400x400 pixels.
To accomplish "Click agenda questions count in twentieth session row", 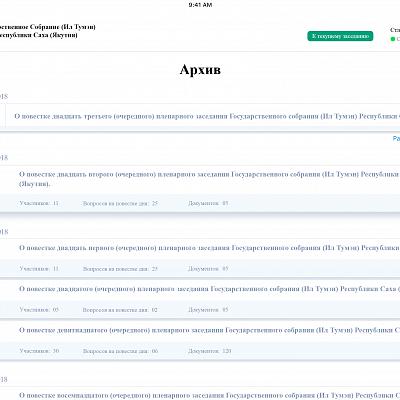I will pyautogui.click(x=120, y=310).
